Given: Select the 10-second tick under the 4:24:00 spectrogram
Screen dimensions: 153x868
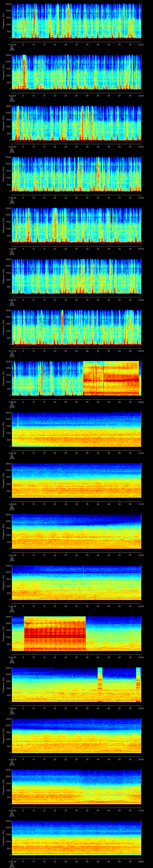Looking at the screenshot, I should point(34,198).
